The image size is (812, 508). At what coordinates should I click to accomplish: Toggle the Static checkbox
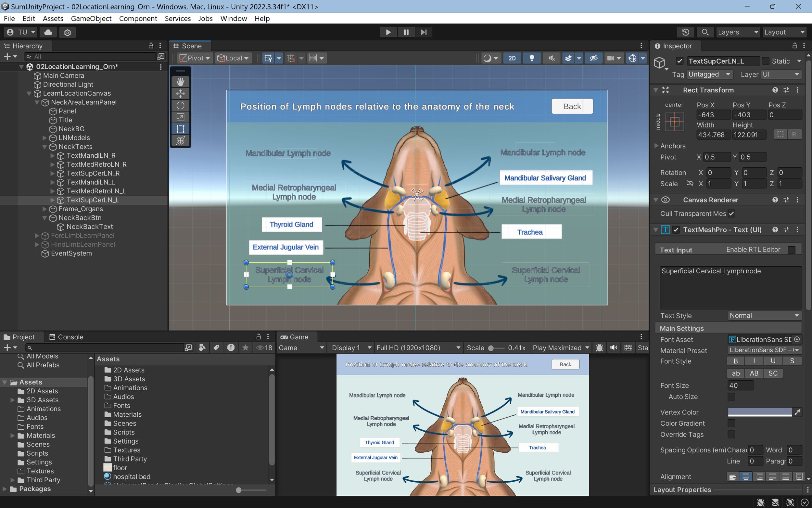coord(766,61)
